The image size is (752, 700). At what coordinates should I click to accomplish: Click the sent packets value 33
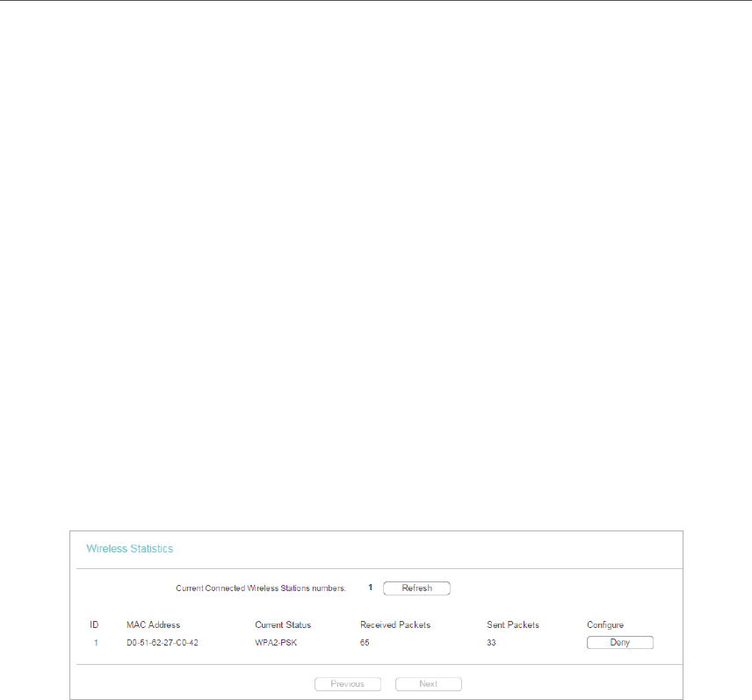click(x=491, y=642)
